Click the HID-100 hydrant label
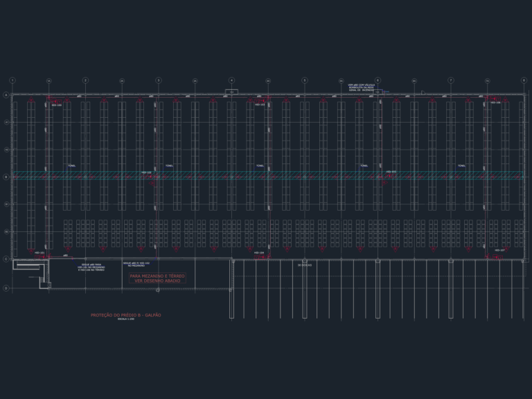The image size is (532, 399). [57, 105]
